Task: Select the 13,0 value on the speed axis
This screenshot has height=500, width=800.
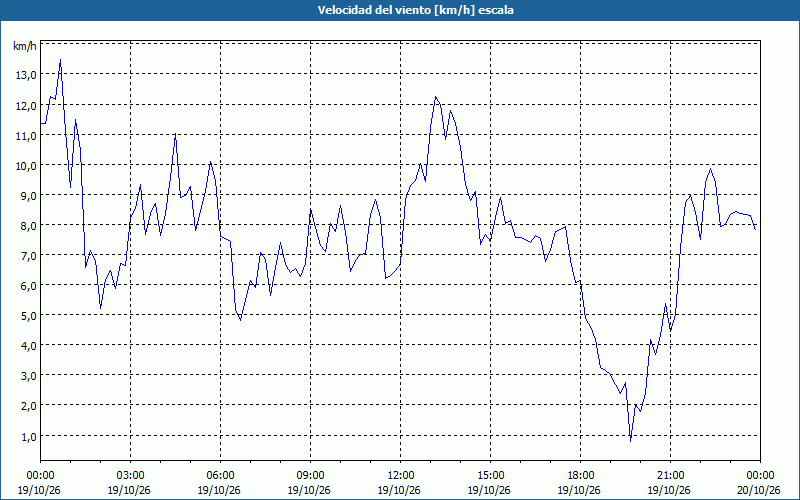Action: (x=26, y=75)
